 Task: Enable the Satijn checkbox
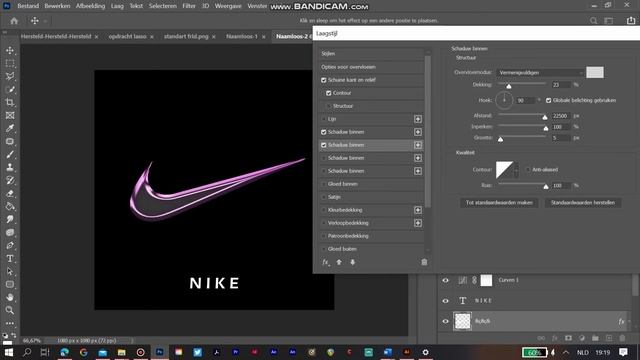(324, 197)
